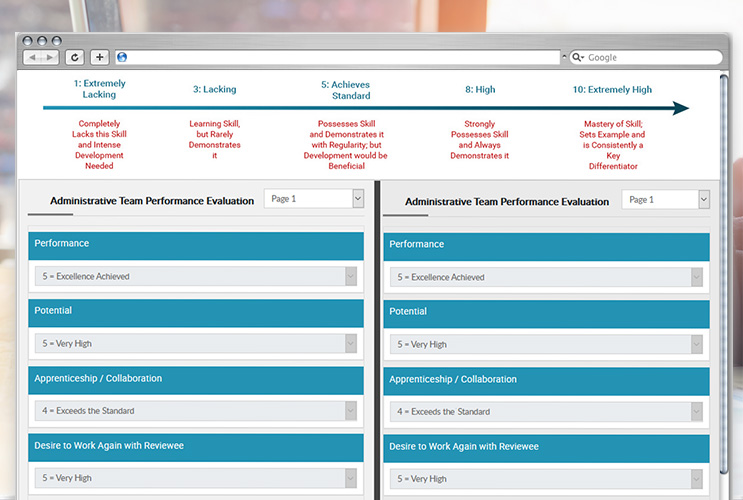The width and height of the screenshot is (743, 500).
Task: Open right Desire to Work Again dropdown
Action: click(546, 479)
